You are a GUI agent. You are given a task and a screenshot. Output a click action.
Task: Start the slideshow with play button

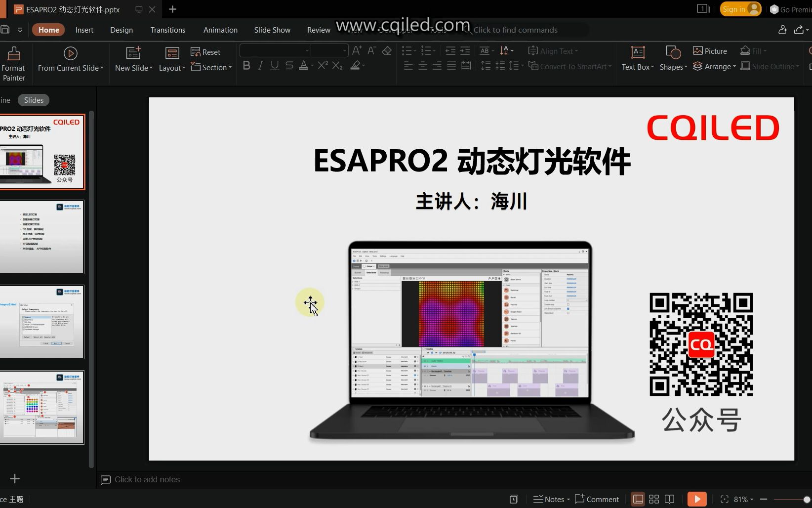[697, 499]
